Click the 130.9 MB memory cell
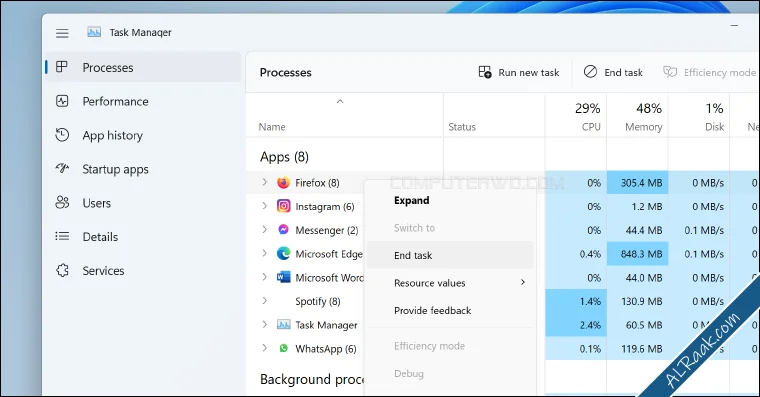The height and width of the screenshot is (397, 760). tap(637, 302)
